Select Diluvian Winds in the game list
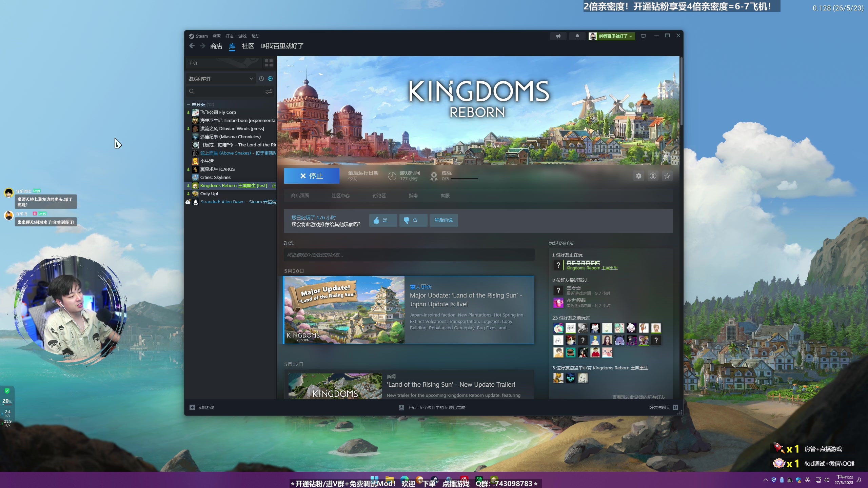 (231, 129)
